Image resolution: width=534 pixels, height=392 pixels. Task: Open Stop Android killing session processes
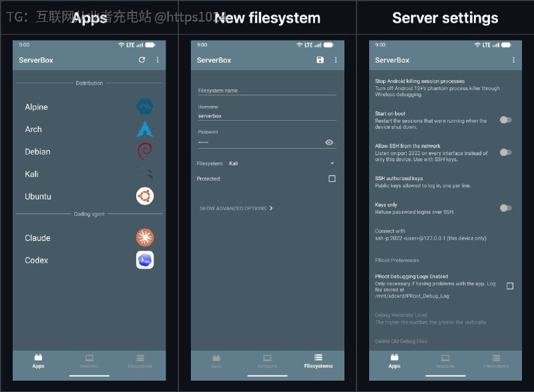(x=445, y=88)
